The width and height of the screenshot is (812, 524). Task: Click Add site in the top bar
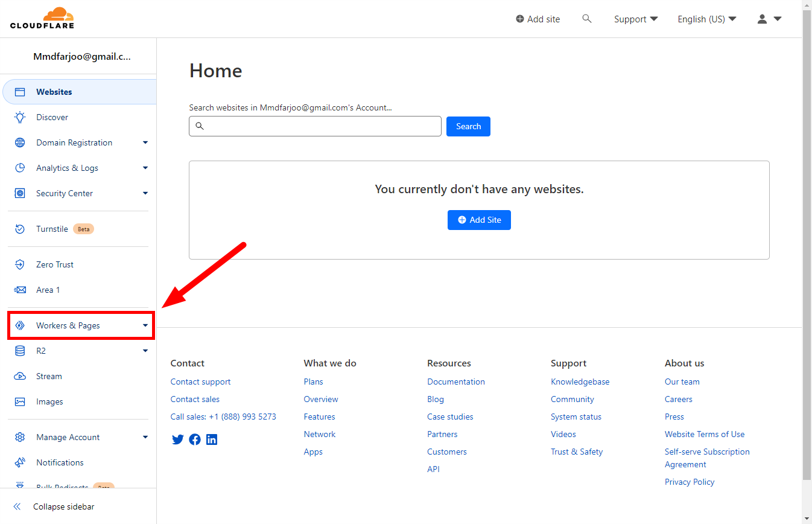[x=538, y=19]
